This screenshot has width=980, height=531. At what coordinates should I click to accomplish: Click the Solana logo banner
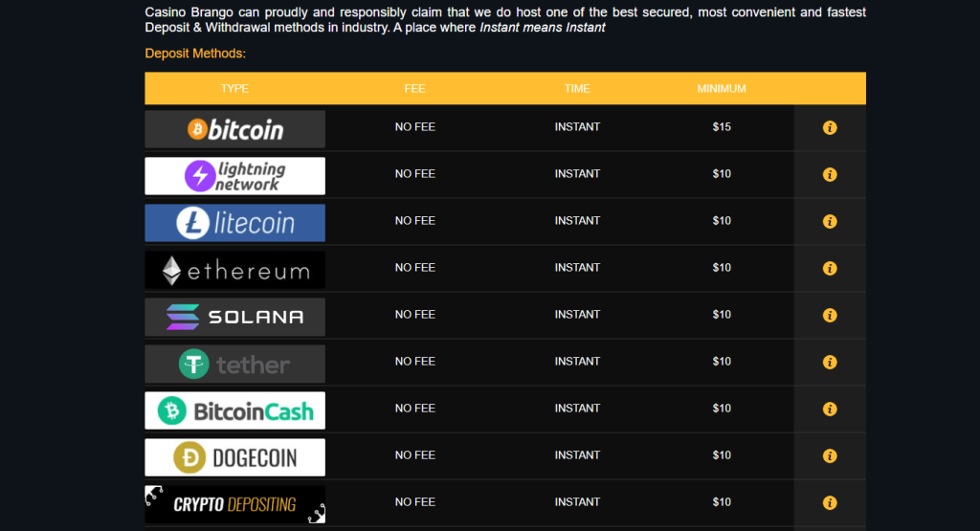(235, 317)
